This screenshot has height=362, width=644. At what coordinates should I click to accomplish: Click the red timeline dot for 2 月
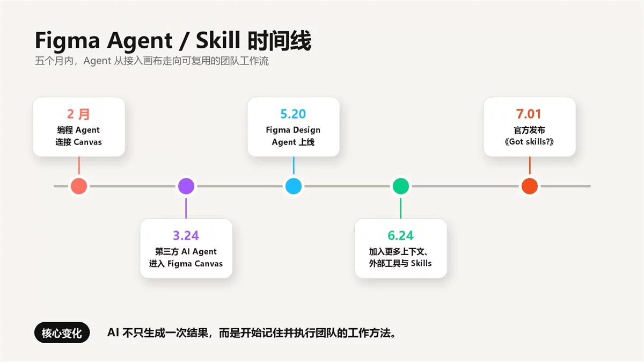[x=79, y=186]
